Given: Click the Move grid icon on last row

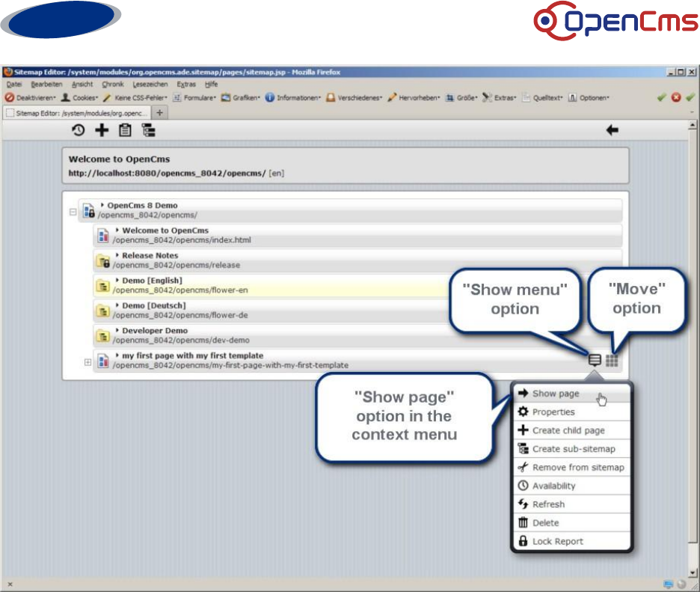Looking at the screenshot, I should coord(612,360).
